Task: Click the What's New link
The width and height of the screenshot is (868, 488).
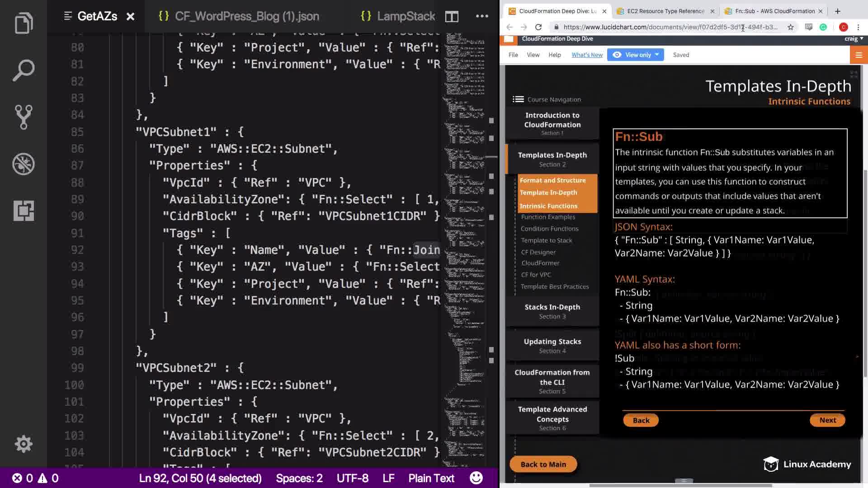Action: pos(587,55)
